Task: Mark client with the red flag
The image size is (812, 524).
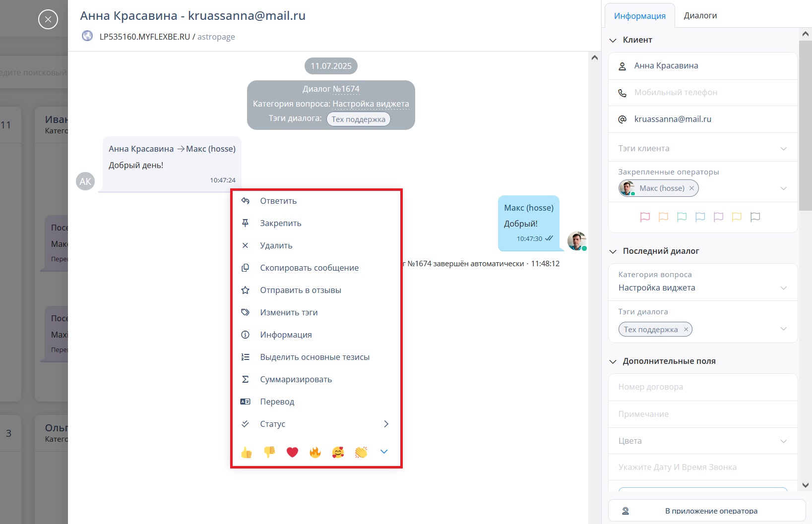Action: (645, 217)
